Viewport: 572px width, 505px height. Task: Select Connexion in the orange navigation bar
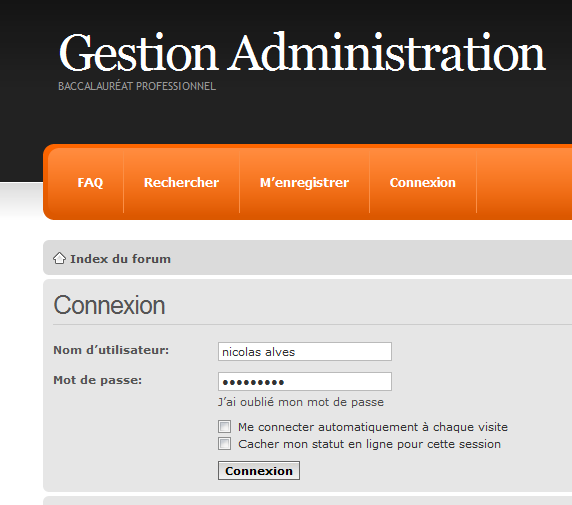point(422,182)
